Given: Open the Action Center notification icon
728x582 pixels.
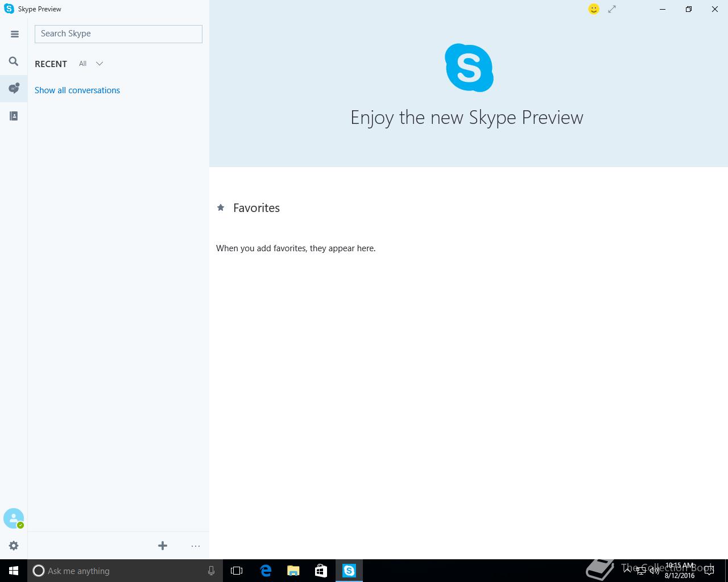Looking at the screenshot, I should pyautogui.click(x=709, y=571).
